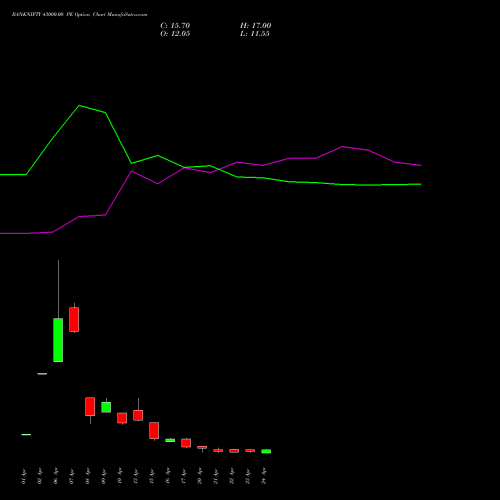Click the 01 Apr date label
The height and width of the screenshot is (500, 500).
pyautogui.click(x=23, y=476)
